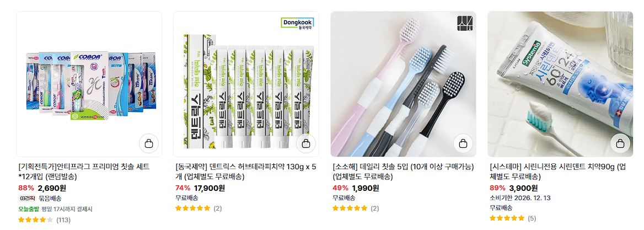
Task: Click the 오늘출발 shipping label
Action: [29, 209]
